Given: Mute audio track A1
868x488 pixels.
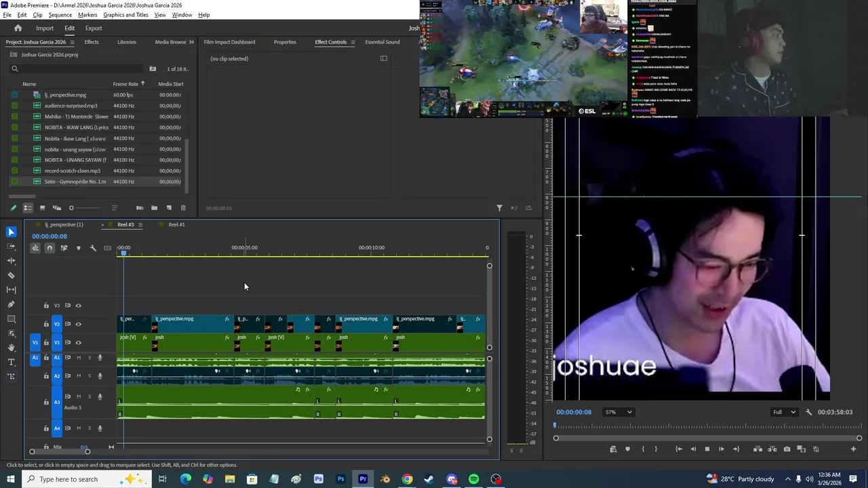Looking at the screenshot, I should click(79, 358).
